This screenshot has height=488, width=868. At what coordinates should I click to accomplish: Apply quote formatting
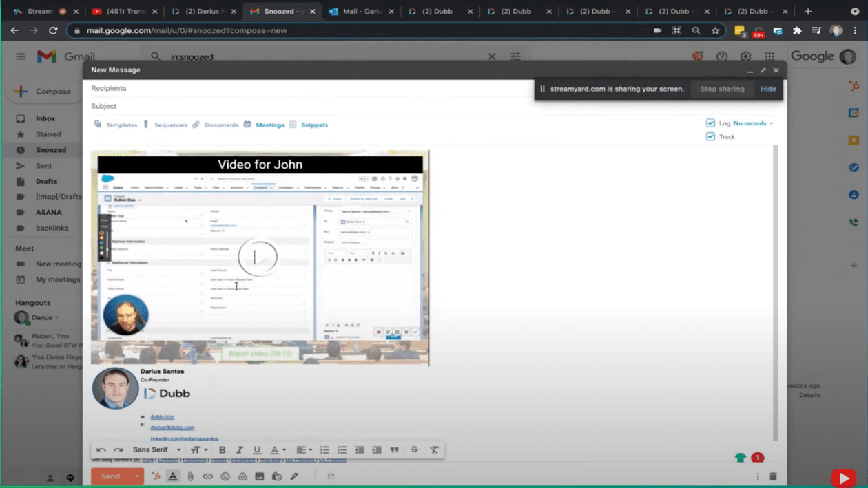point(395,449)
